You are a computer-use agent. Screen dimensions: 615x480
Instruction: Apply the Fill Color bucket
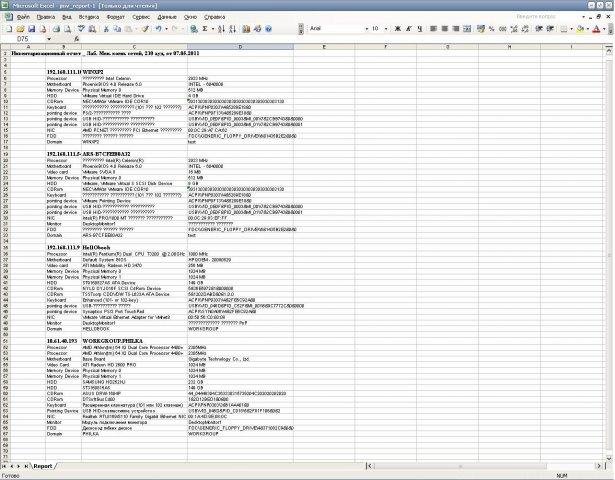point(580,29)
